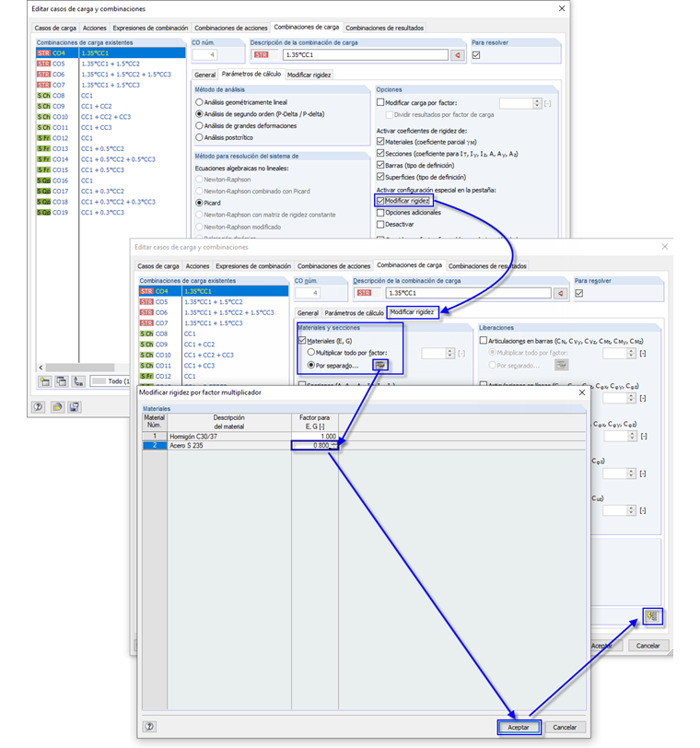Adjust the Articulaciones en barras factor spinner
This screenshot has height=748, width=700.
point(631,353)
